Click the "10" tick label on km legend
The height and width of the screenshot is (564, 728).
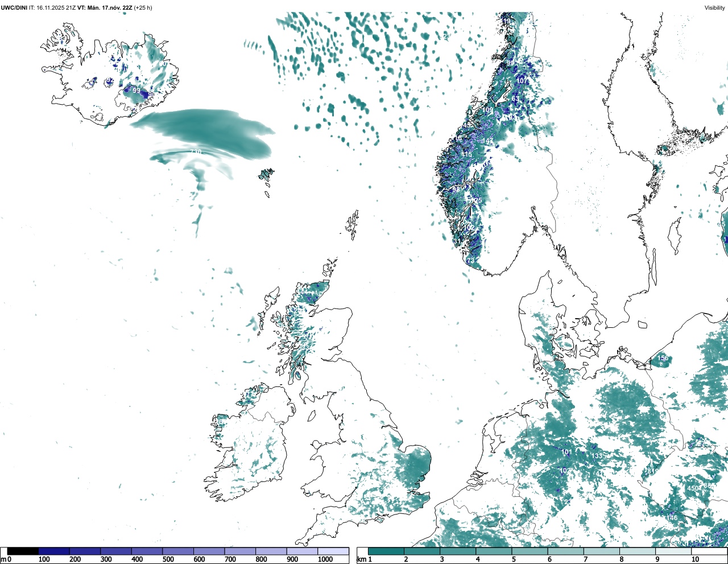click(x=695, y=559)
